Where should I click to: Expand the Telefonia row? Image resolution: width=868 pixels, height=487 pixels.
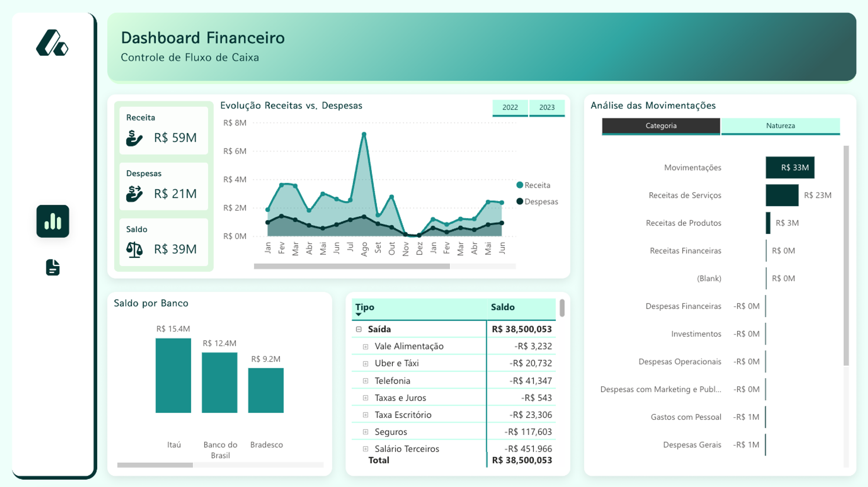(365, 381)
